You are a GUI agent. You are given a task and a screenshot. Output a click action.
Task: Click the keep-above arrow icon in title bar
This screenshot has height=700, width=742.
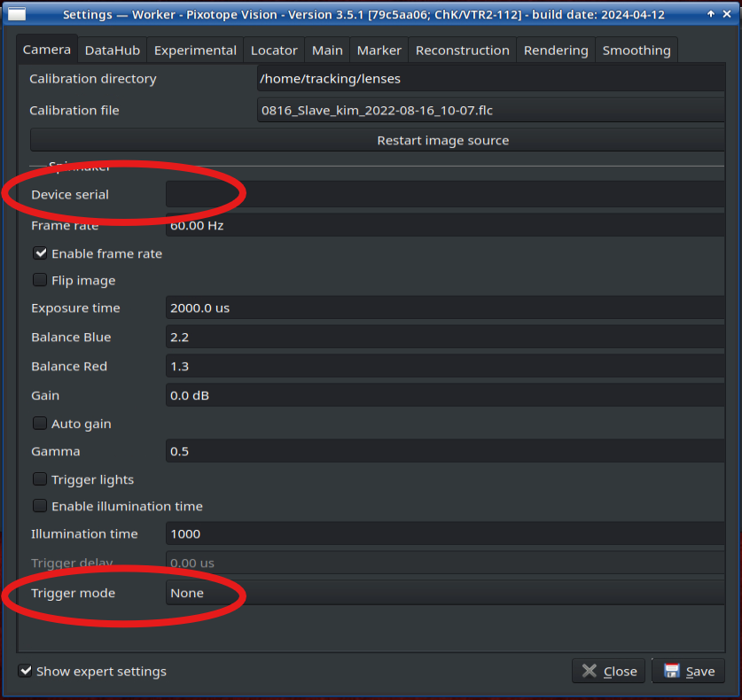point(711,14)
